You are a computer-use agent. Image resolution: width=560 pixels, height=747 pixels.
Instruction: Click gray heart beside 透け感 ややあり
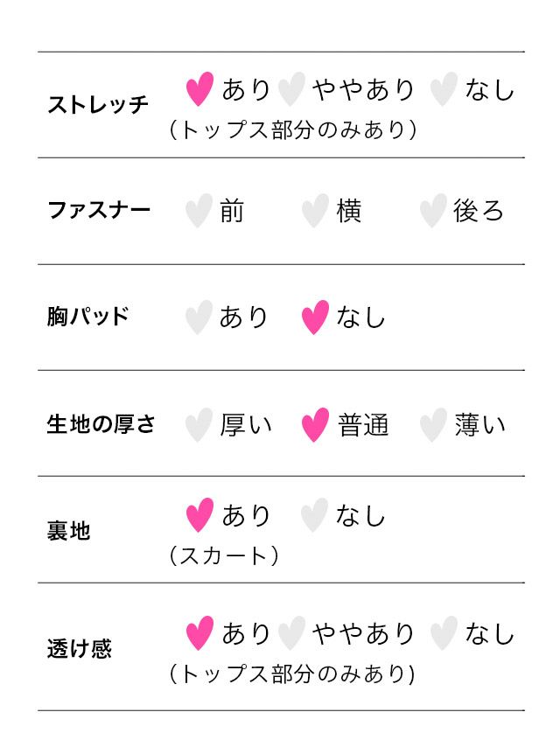[x=291, y=633]
